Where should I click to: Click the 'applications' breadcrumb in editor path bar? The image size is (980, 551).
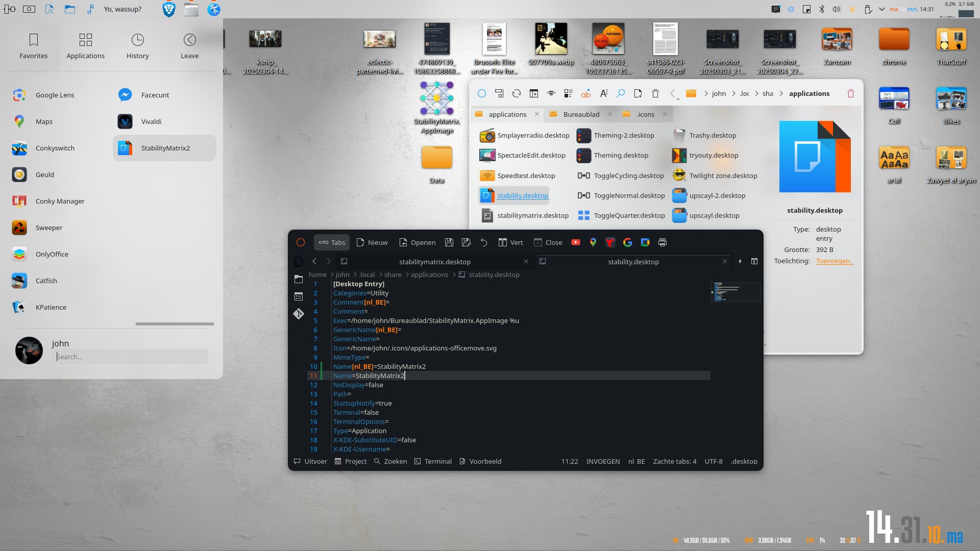coord(429,274)
